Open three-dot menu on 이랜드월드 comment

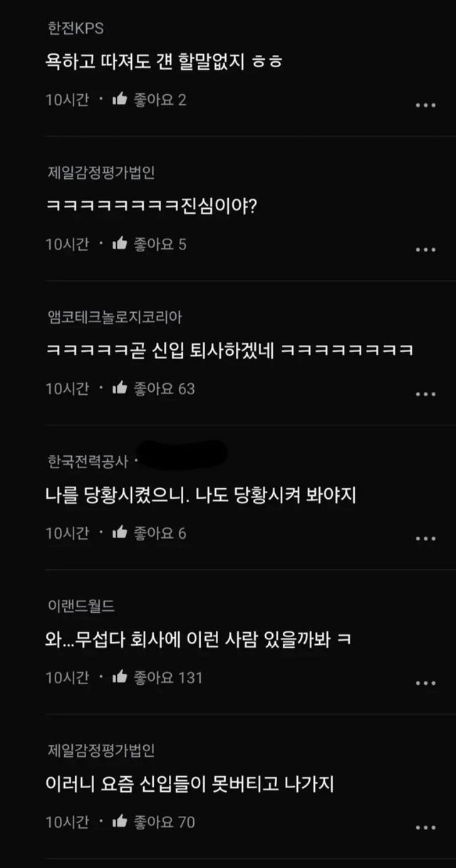[425, 683]
